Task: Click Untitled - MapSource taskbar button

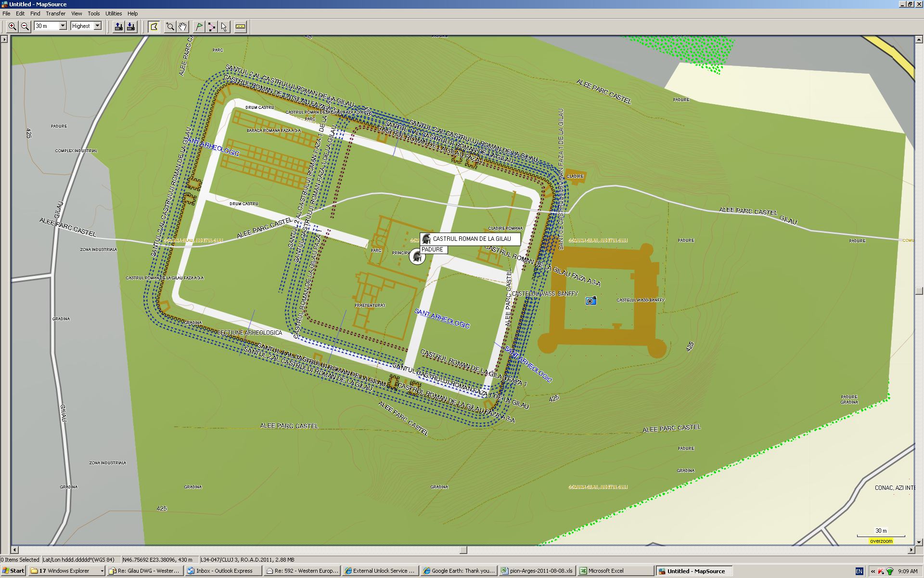Action: tap(693, 571)
